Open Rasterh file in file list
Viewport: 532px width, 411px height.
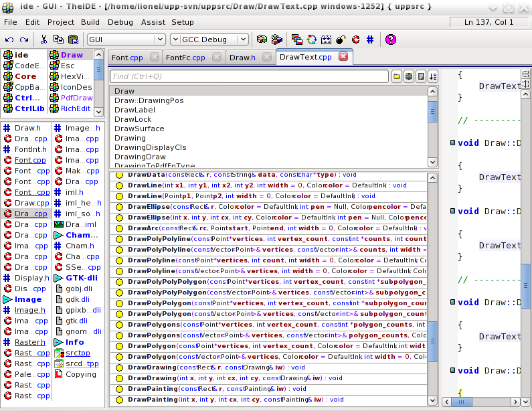click(30, 342)
